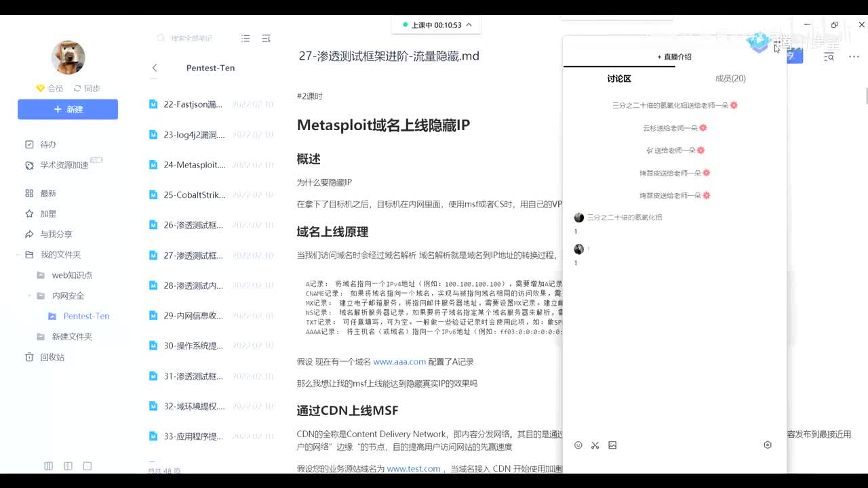Viewport: 868px width, 488px height.
Task: Click the live-stream cube logo icon
Action: coord(757,42)
